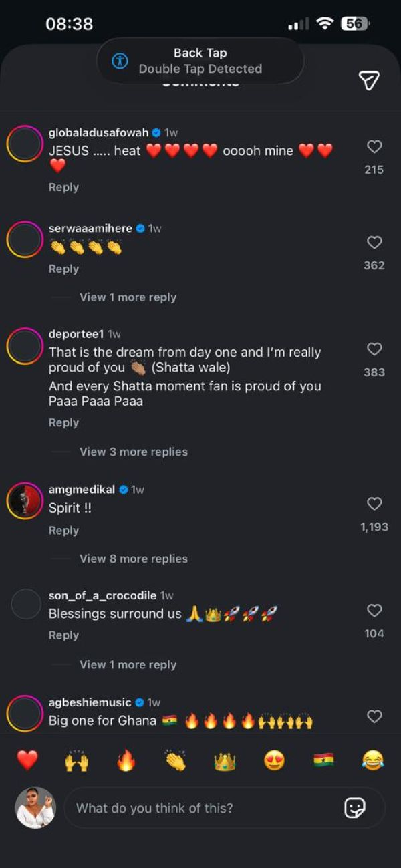
Task: Like the amgmedikal "Spirit !!" comment
Action: tap(374, 504)
